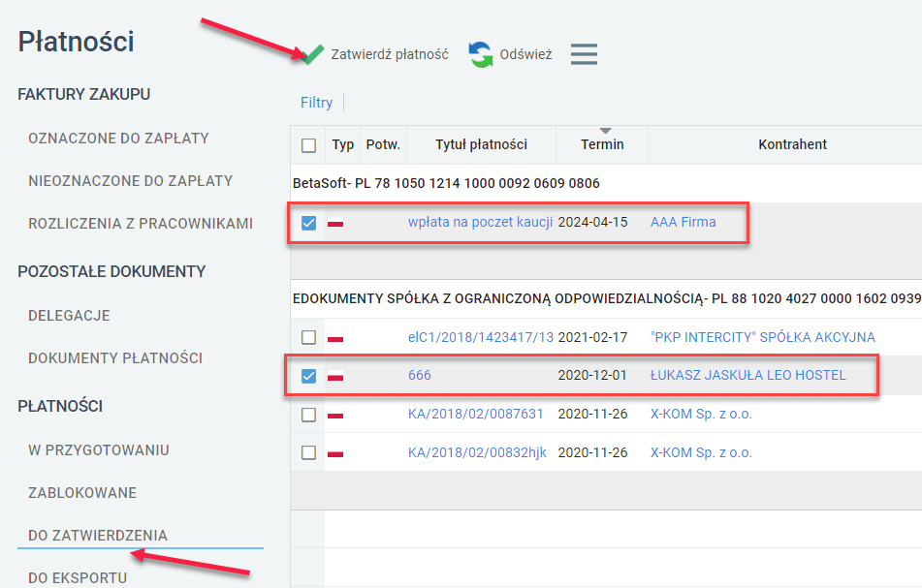Click the Typ column header
922x588 pixels.
(343, 144)
